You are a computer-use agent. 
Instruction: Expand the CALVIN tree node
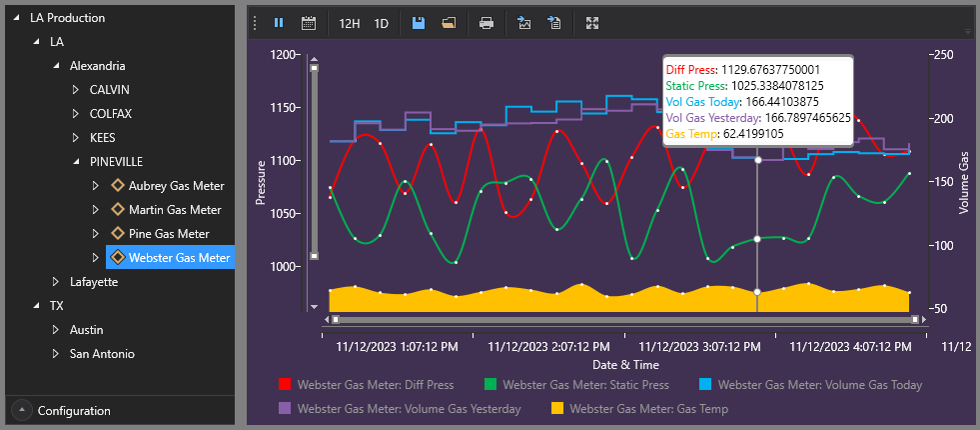[x=76, y=90]
